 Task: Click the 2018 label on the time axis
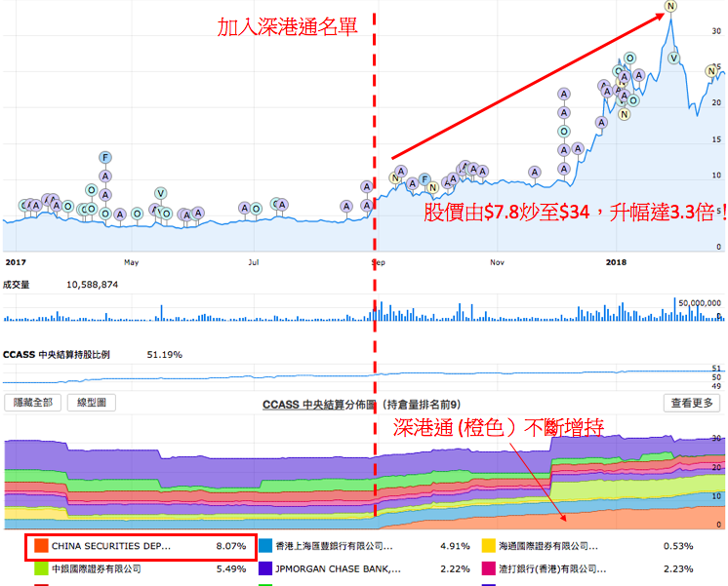tap(616, 262)
